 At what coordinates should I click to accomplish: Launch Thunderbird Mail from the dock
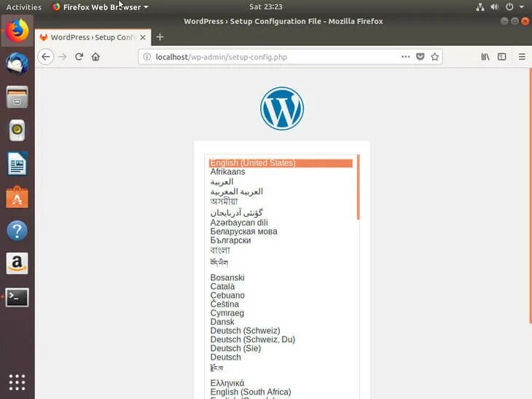[x=17, y=63]
